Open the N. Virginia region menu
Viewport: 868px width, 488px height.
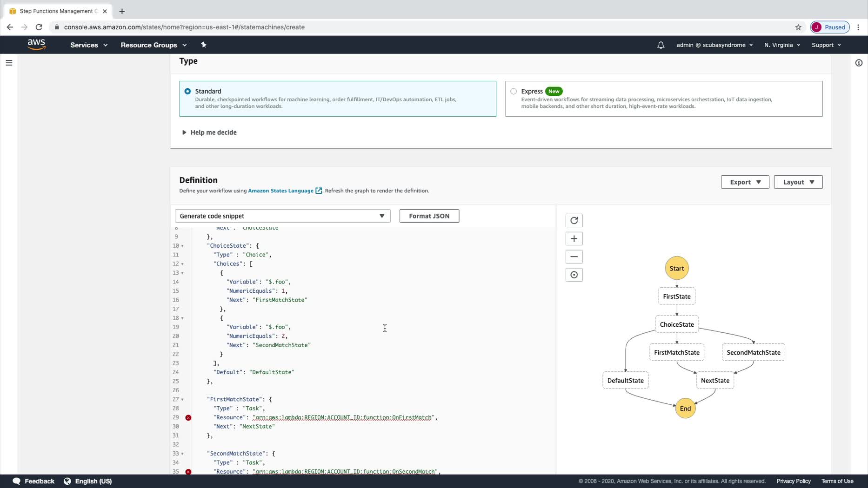(x=782, y=45)
